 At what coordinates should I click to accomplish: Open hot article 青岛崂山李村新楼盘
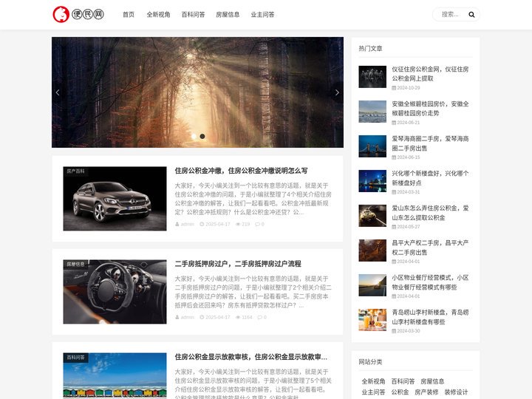[430, 317]
